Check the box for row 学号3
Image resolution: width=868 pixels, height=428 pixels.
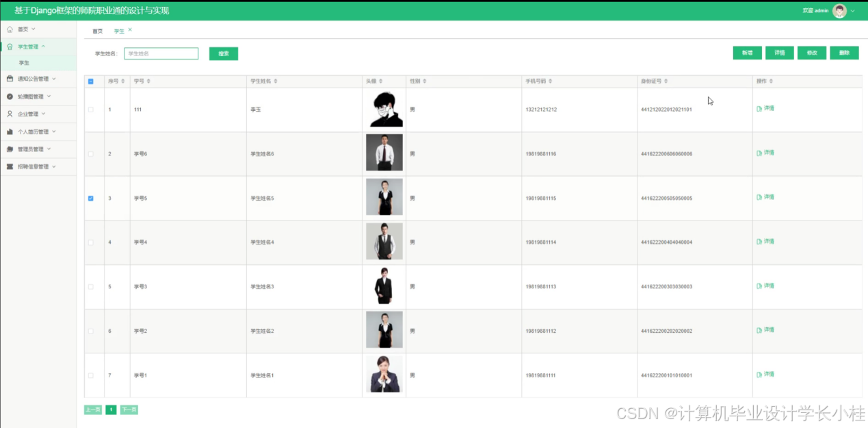pos(91,287)
